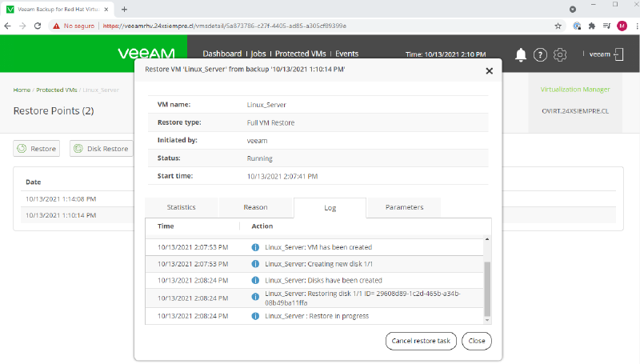The image size is (640, 364).
Task: Open the Chrome menu three dots
Action: pyautogui.click(x=637, y=26)
